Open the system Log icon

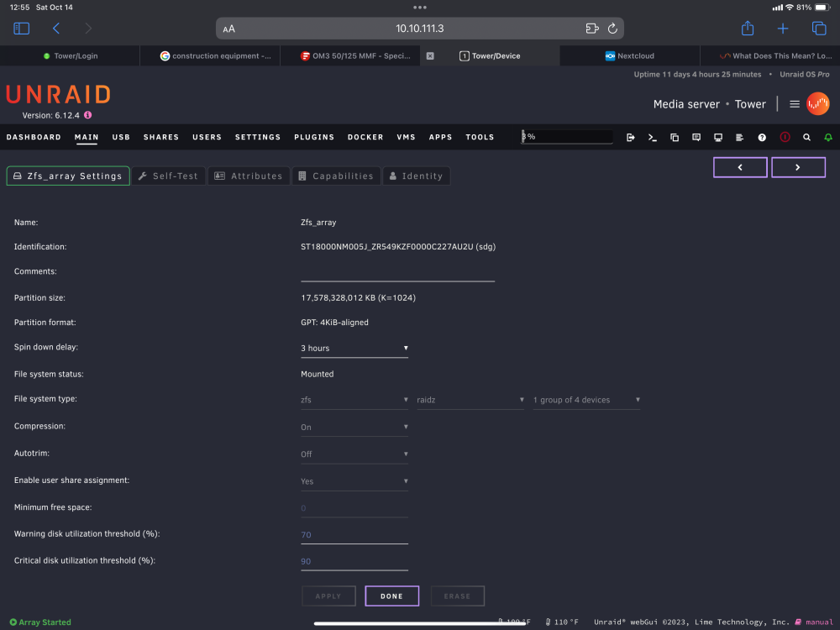click(x=740, y=138)
